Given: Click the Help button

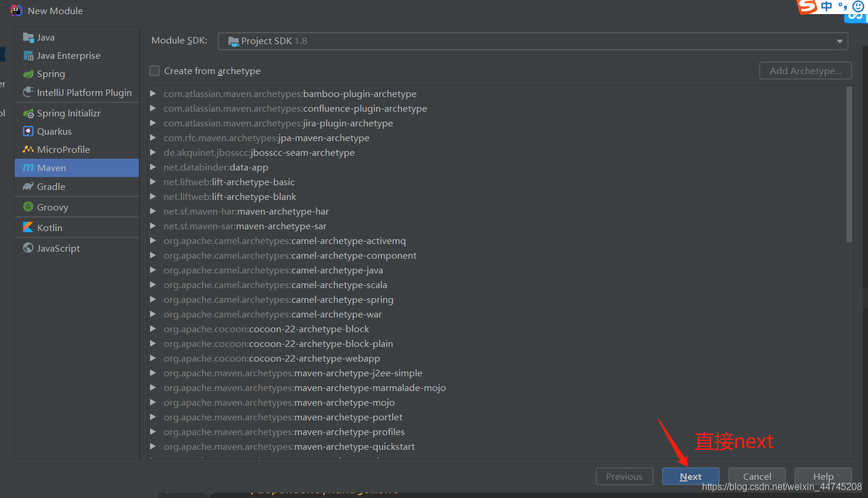Looking at the screenshot, I should pos(823,476).
